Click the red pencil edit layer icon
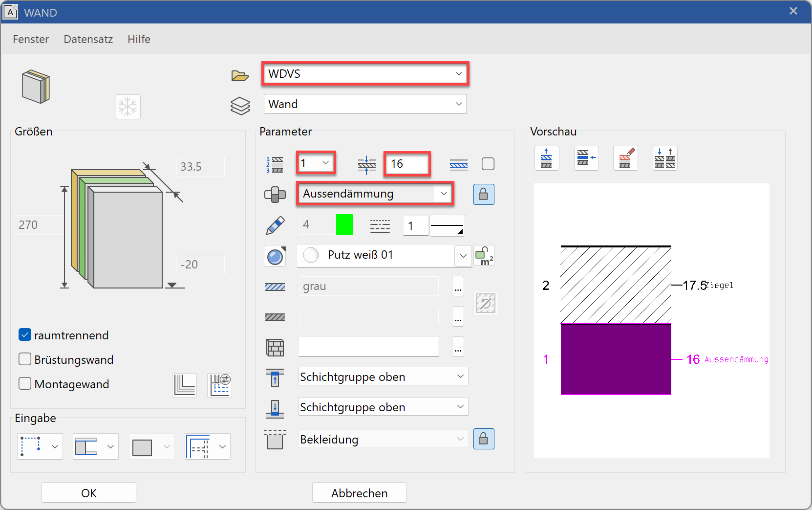The image size is (812, 510). [625, 158]
